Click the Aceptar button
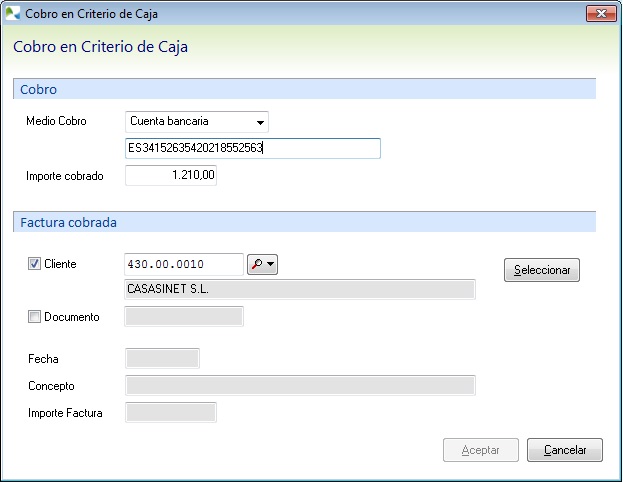623x482 pixels. pyautogui.click(x=480, y=450)
